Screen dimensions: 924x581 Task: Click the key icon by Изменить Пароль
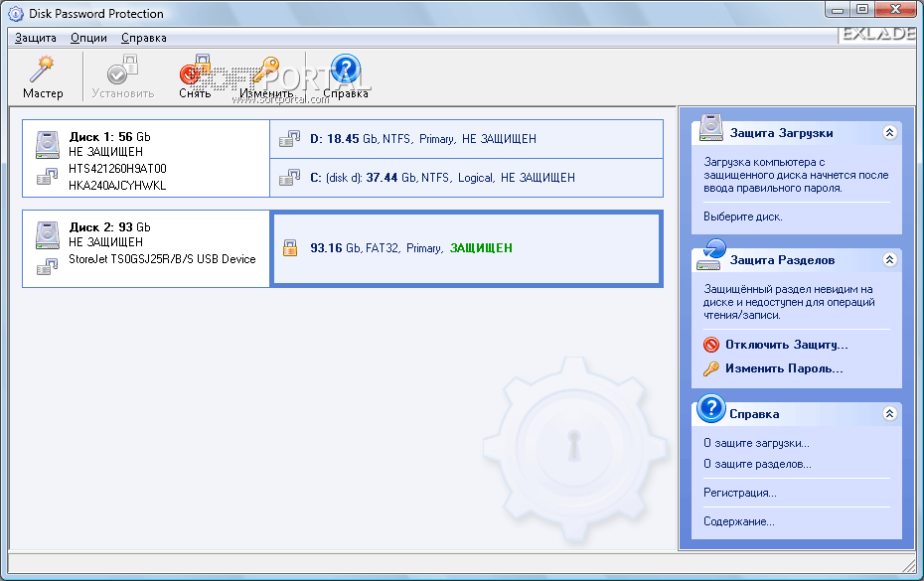click(x=711, y=368)
